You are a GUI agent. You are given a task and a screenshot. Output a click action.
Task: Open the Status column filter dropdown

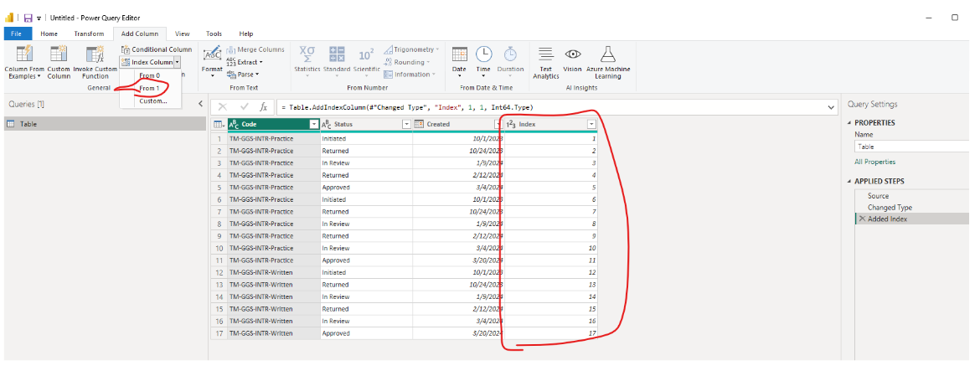click(x=406, y=124)
